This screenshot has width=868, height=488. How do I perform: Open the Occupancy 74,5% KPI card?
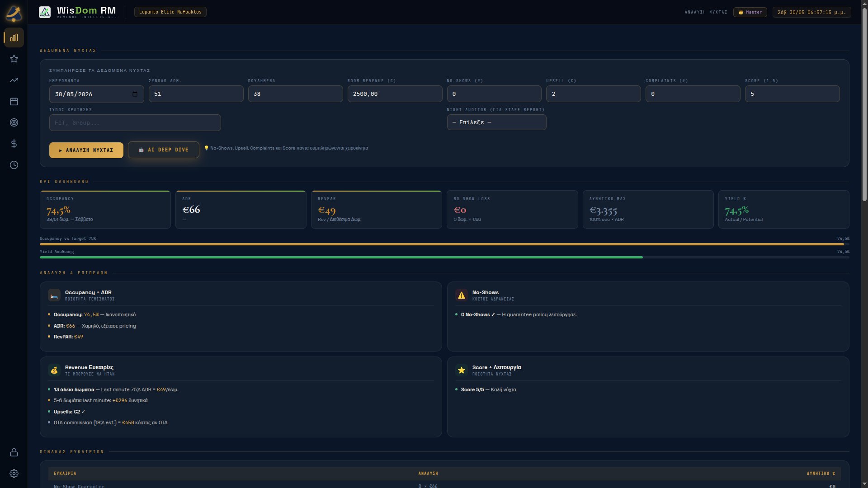pos(105,210)
